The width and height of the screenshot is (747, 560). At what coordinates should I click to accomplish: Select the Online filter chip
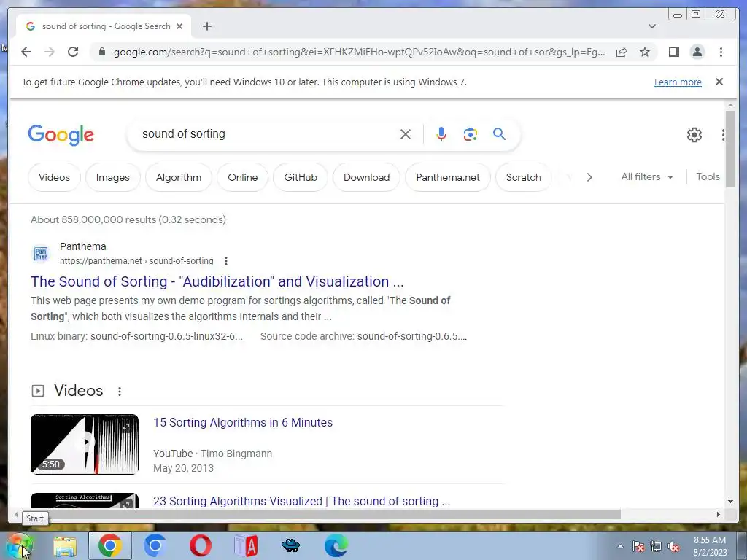pyautogui.click(x=242, y=177)
